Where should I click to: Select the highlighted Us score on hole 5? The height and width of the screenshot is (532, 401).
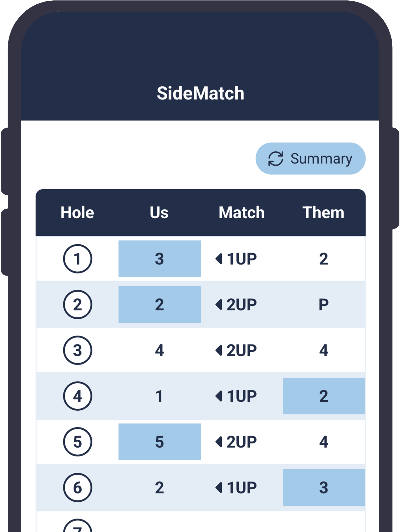point(160,442)
